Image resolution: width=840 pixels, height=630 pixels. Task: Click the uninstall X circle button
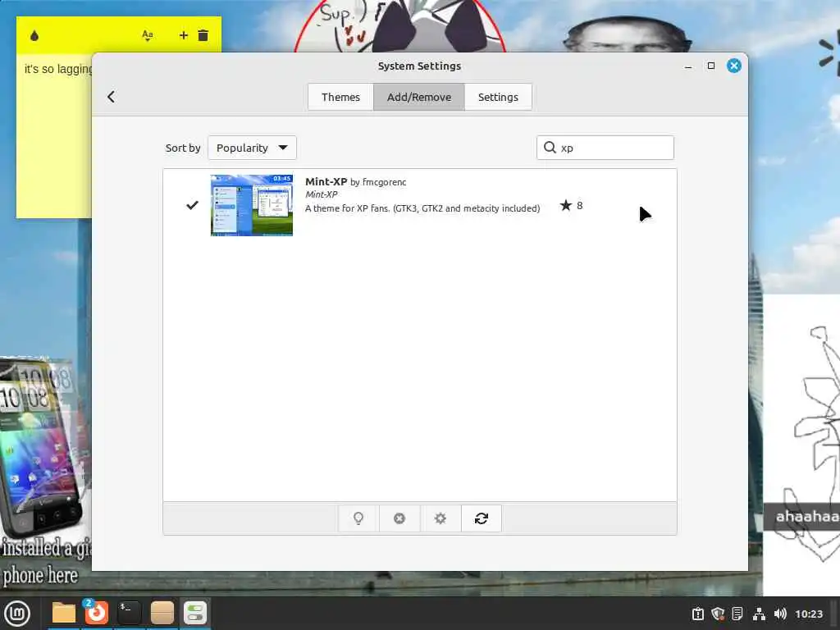399,518
